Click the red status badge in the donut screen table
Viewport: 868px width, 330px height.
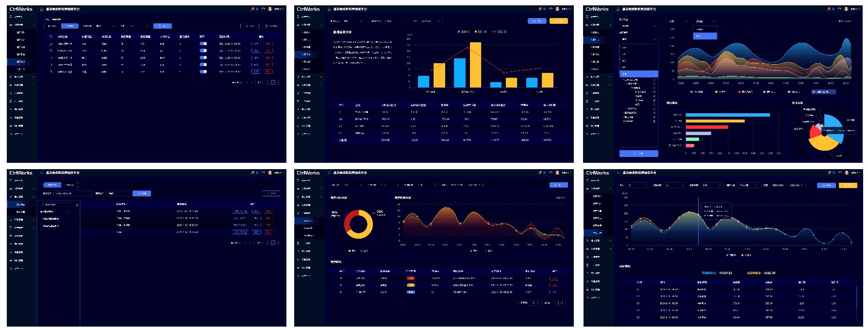(411, 278)
